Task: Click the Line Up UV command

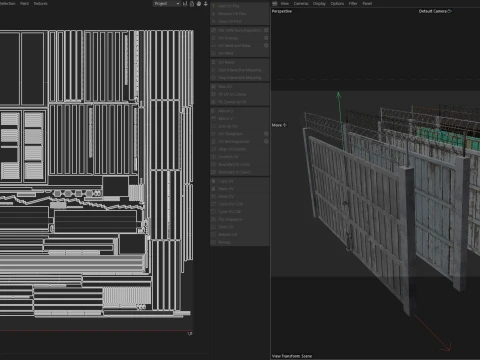Action: [x=240, y=126]
